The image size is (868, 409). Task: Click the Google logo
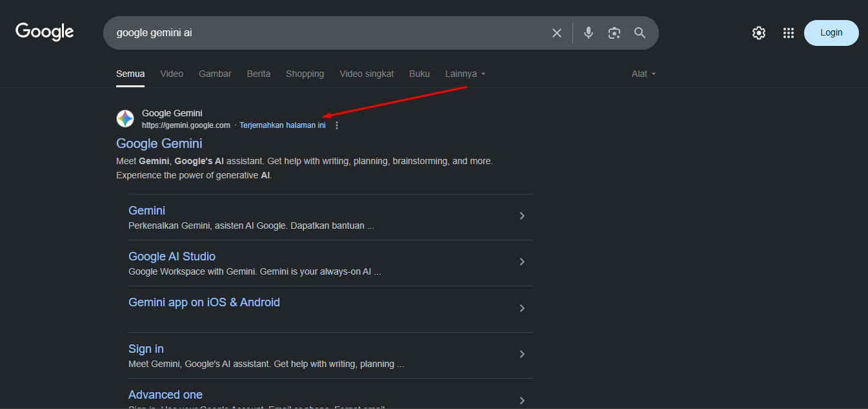(45, 32)
